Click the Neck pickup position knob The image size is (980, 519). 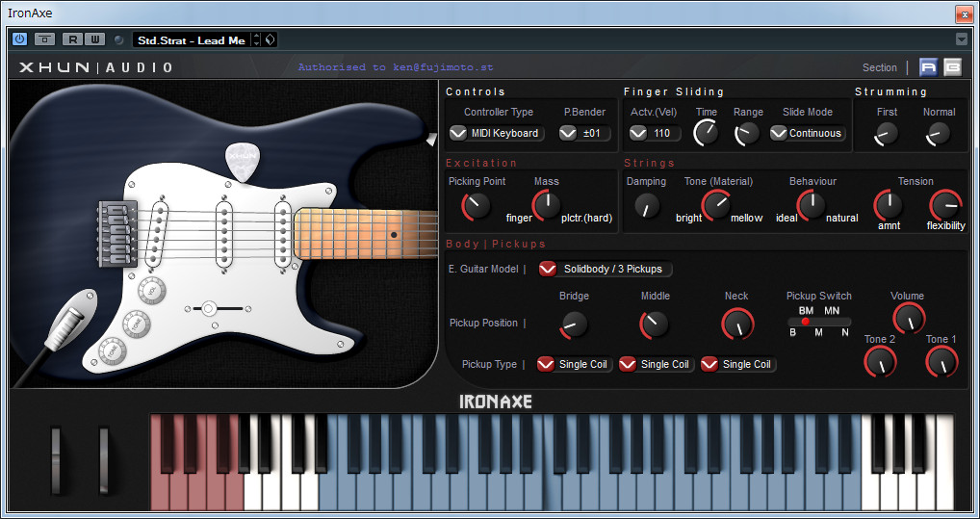point(737,324)
